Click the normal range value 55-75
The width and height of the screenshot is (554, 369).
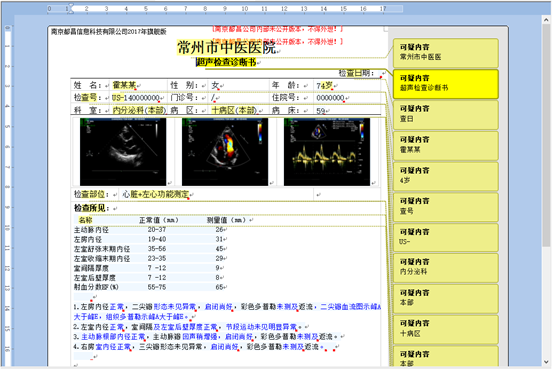157,287
